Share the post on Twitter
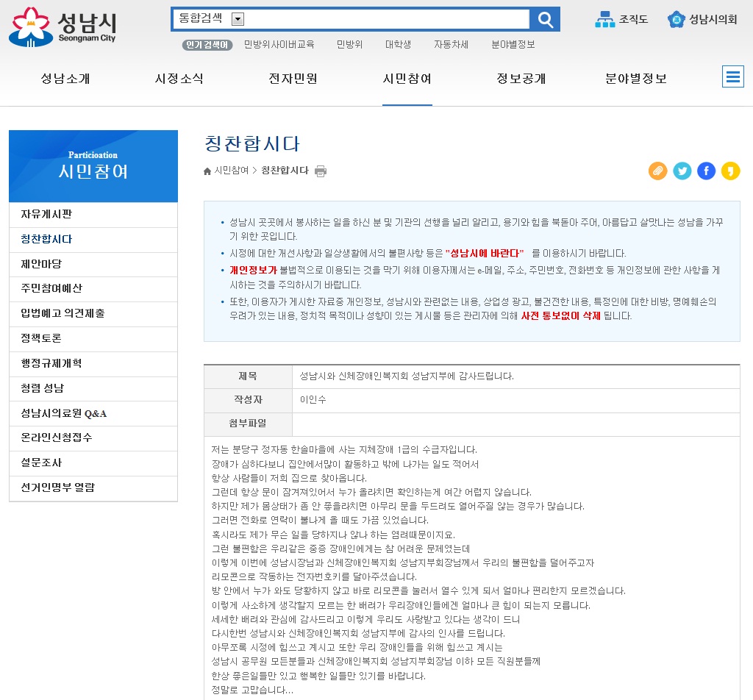Image resolution: width=753 pixels, height=700 pixels. pos(682,171)
